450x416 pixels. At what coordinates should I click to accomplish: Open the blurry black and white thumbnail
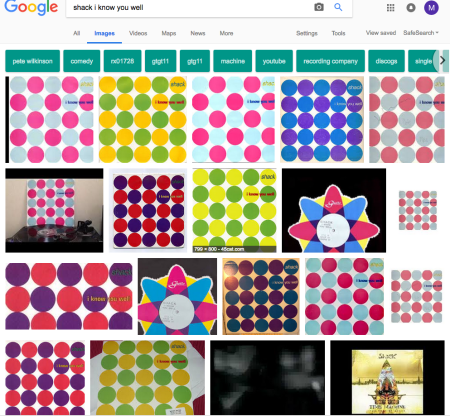tap(267, 377)
